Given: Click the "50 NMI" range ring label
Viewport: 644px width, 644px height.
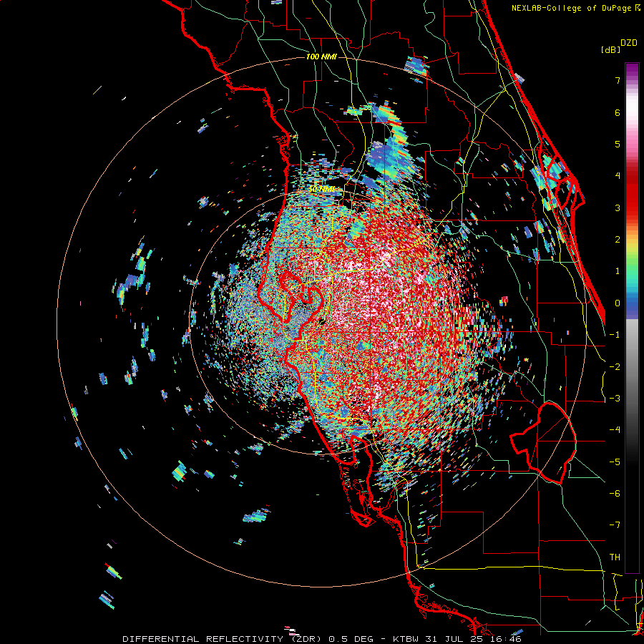Looking at the screenshot, I should [x=321, y=190].
